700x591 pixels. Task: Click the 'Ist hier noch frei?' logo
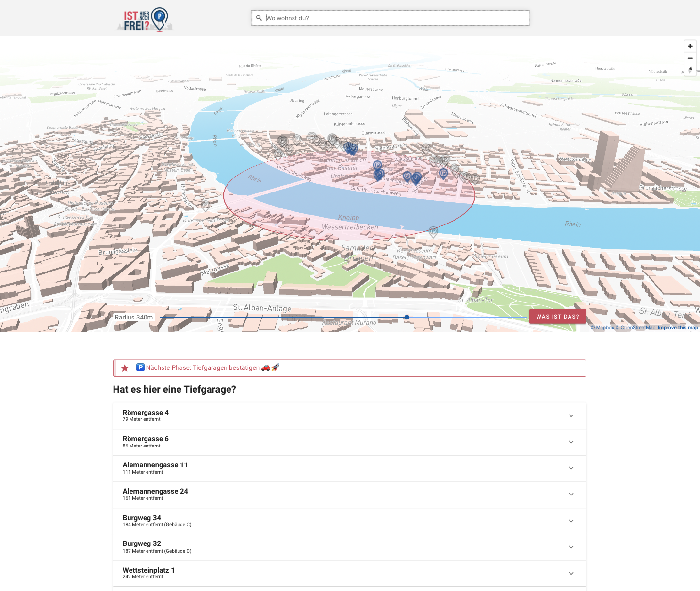tap(146, 19)
